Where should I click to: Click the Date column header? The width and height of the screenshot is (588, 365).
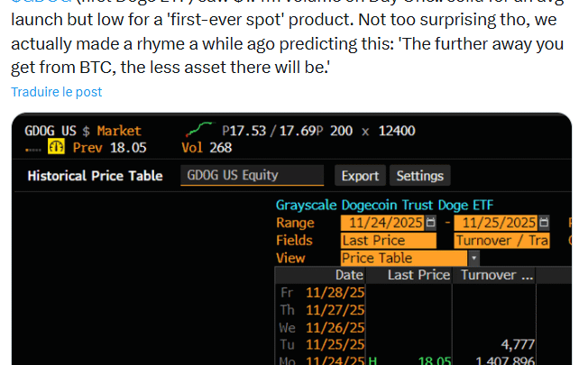click(349, 275)
